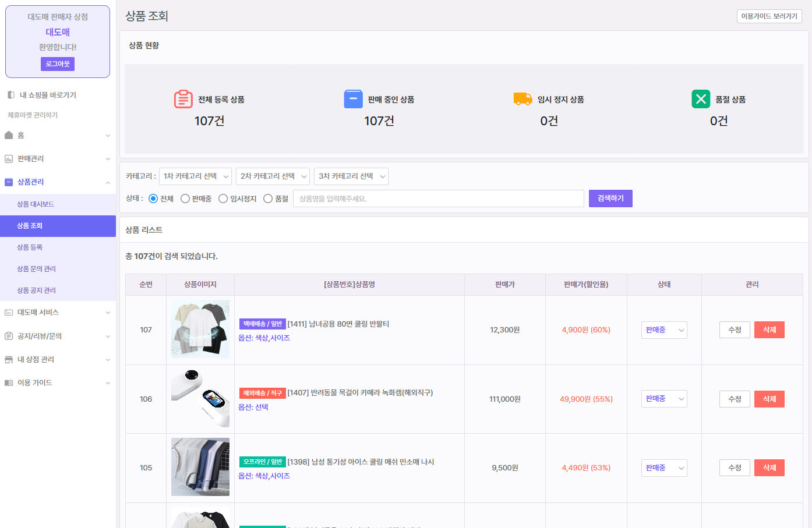
Task: Select the 품절 status radio button
Action: point(268,199)
